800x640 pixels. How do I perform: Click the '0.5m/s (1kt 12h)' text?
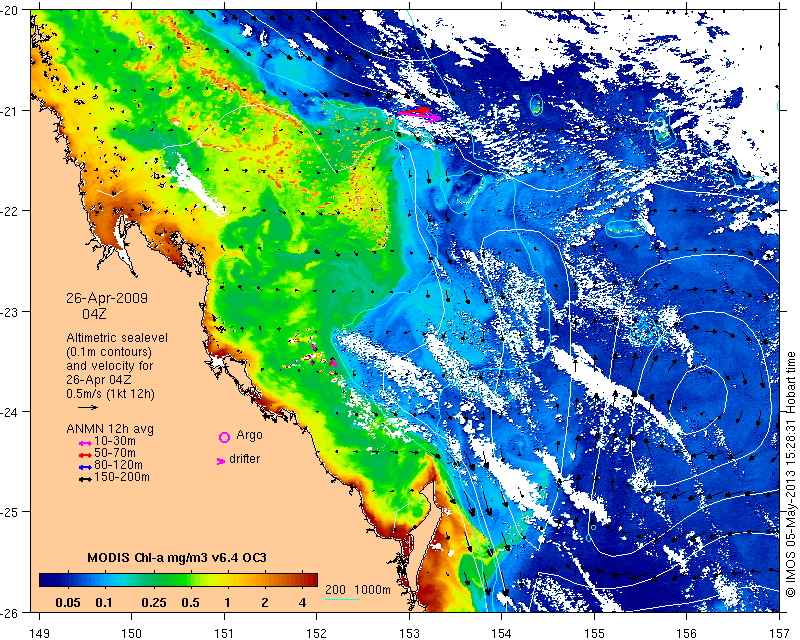[110, 394]
